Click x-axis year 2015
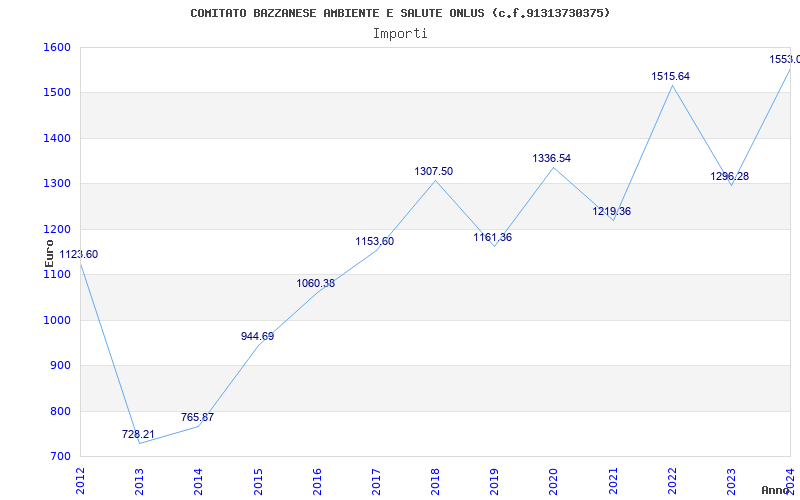The width and height of the screenshot is (800, 500). tap(258, 481)
